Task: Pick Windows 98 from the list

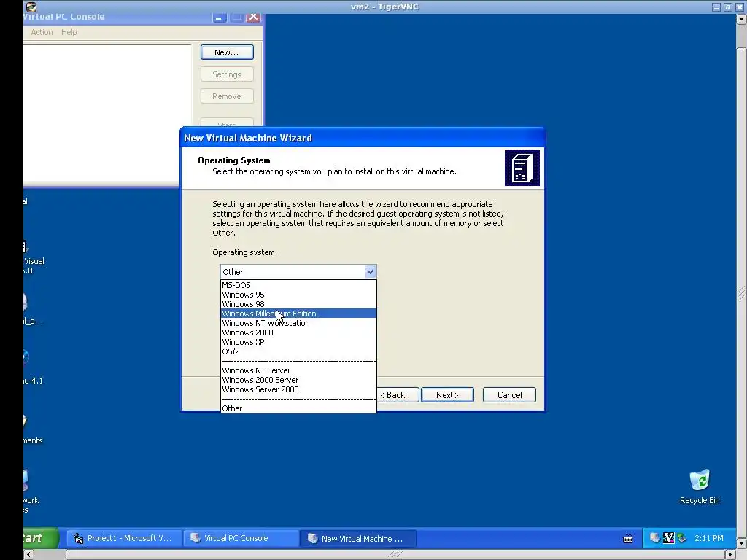Action: 298,304
